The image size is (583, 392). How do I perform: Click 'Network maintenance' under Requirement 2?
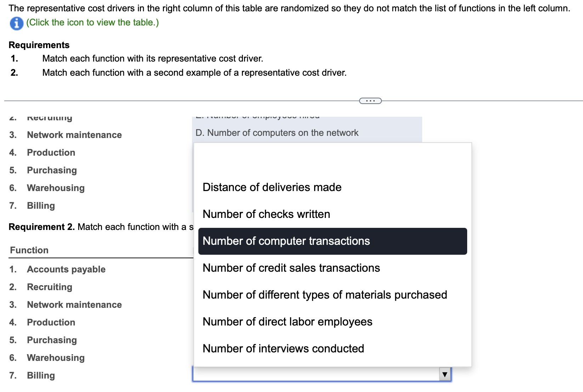(x=74, y=305)
